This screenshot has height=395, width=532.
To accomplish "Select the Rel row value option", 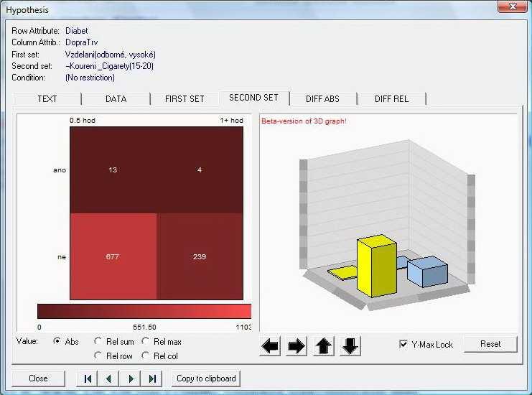I will [x=98, y=355].
